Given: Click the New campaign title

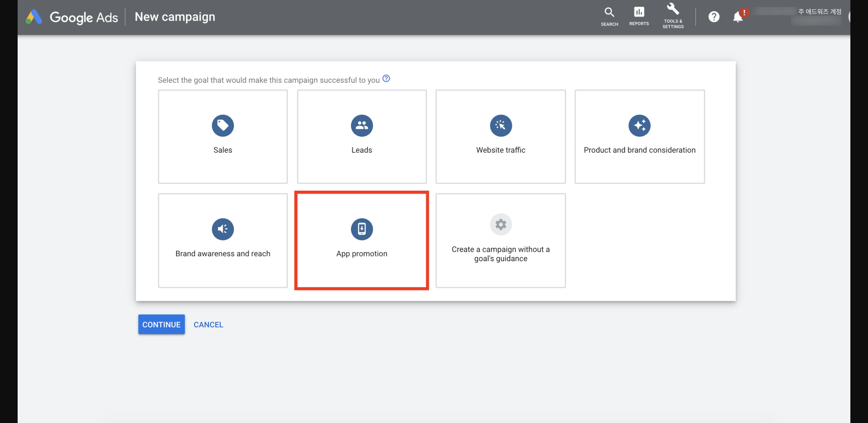Looking at the screenshot, I should click(175, 17).
